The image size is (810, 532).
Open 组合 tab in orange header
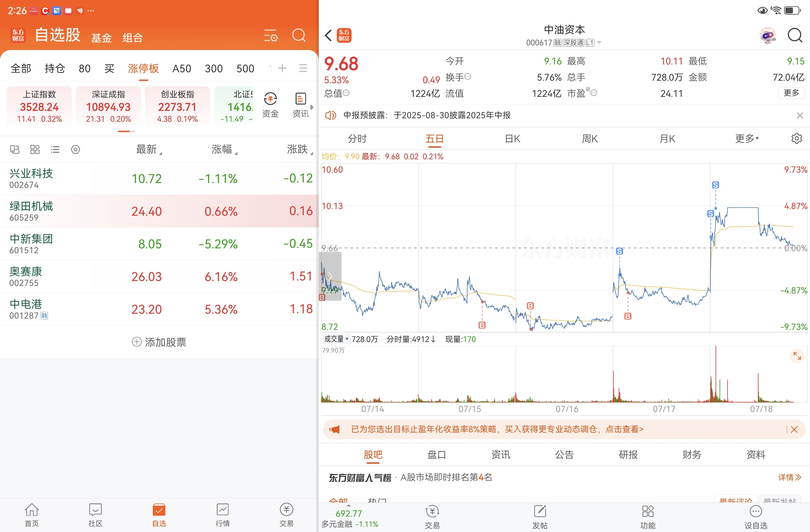(x=132, y=38)
